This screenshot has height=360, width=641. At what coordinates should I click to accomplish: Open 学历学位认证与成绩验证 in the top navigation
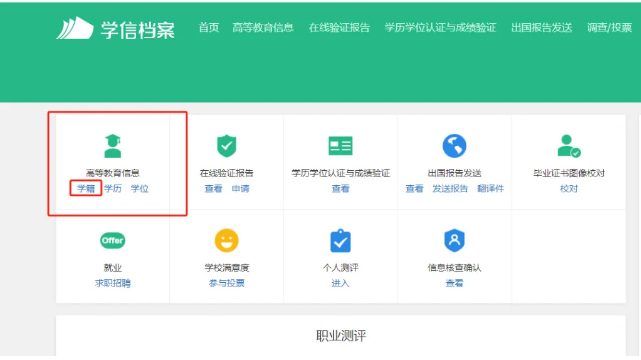[440, 27]
